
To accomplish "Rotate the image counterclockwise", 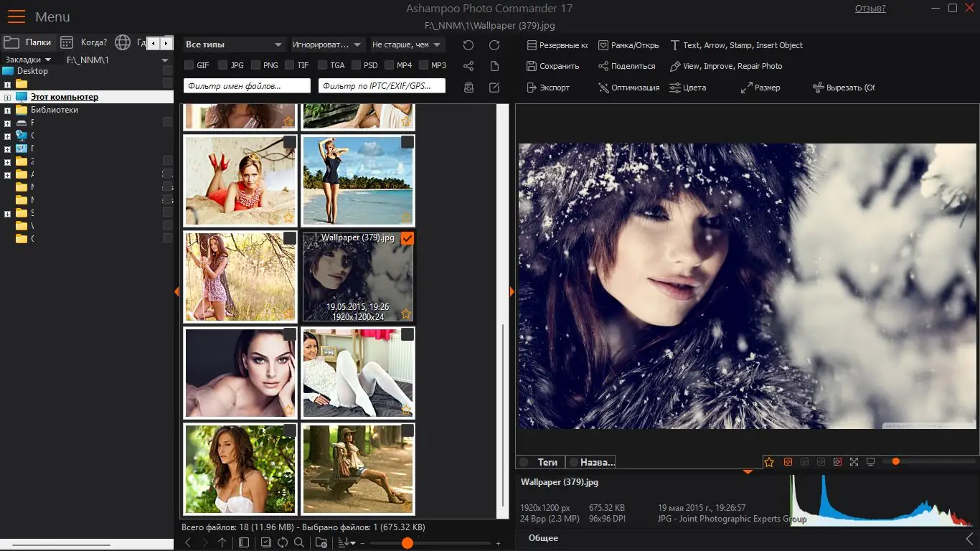I will coord(468,45).
